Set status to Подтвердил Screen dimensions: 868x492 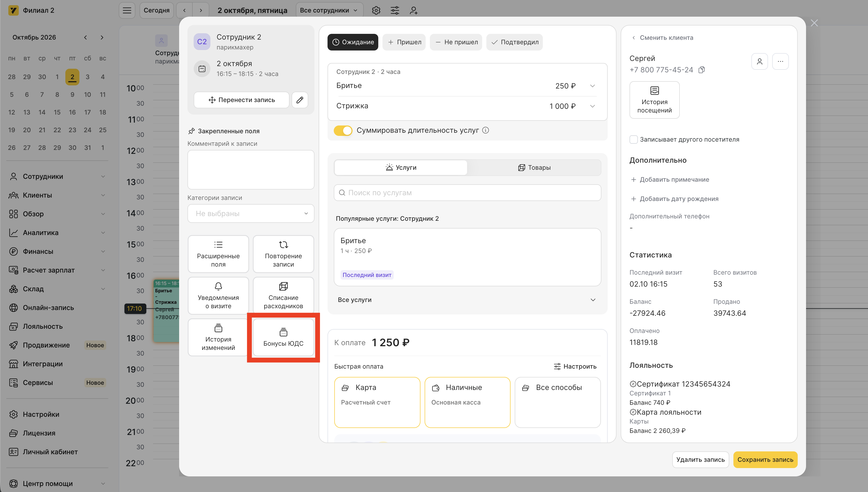[x=515, y=42]
